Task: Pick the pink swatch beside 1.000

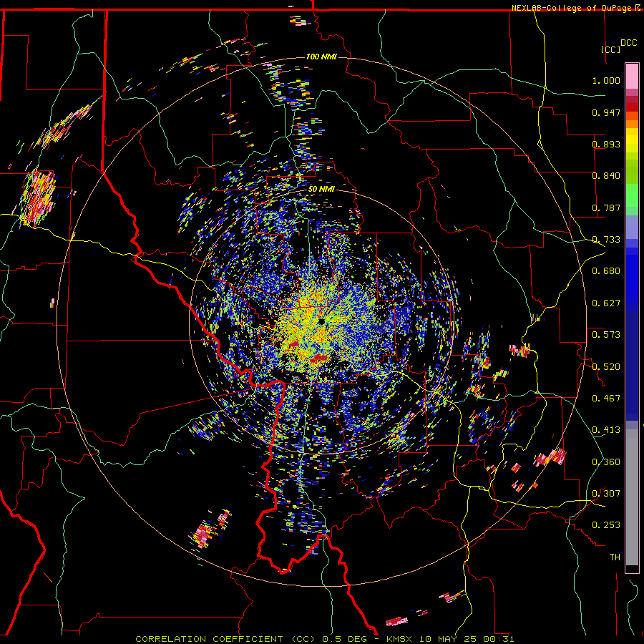Action: pyautogui.click(x=632, y=77)
